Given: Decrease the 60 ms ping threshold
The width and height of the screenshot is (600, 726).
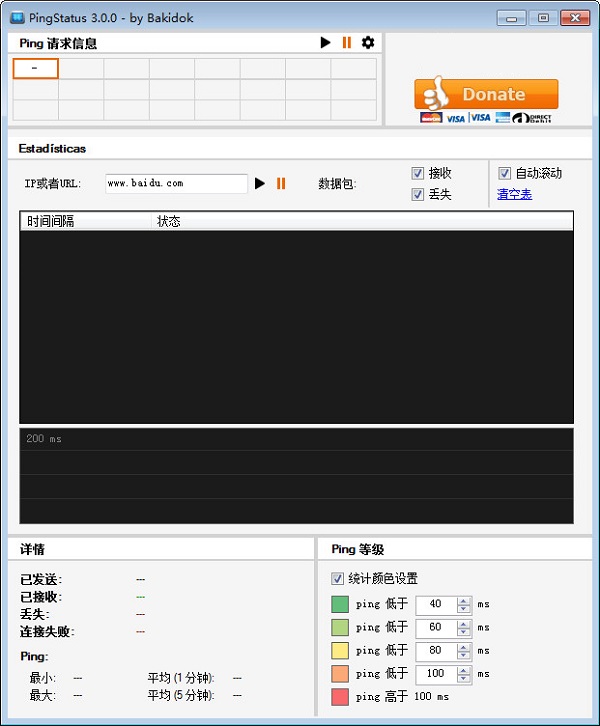Looking at the screenshot, I should click(x=463, y=631).
